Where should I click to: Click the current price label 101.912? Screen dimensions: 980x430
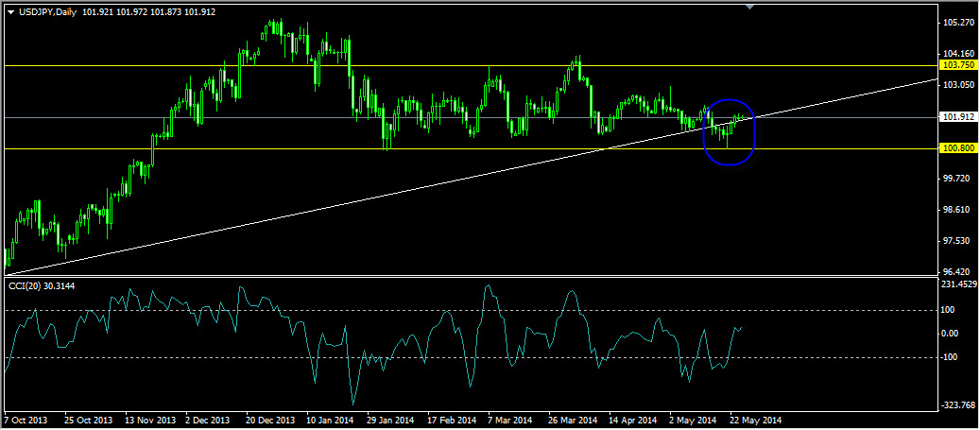tap(958, 117)
